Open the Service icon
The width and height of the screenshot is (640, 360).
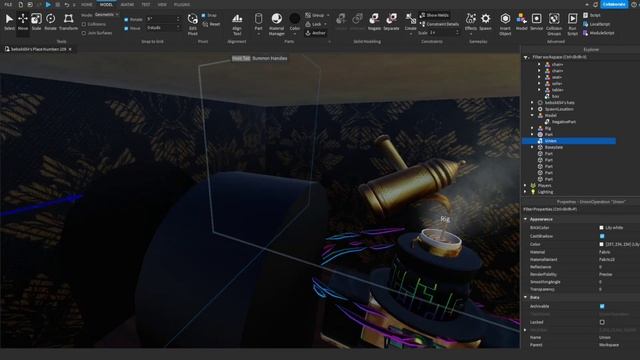536,22
